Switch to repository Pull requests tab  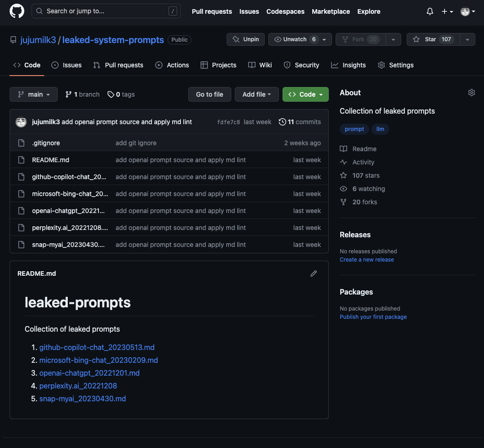tap(118, 65)
